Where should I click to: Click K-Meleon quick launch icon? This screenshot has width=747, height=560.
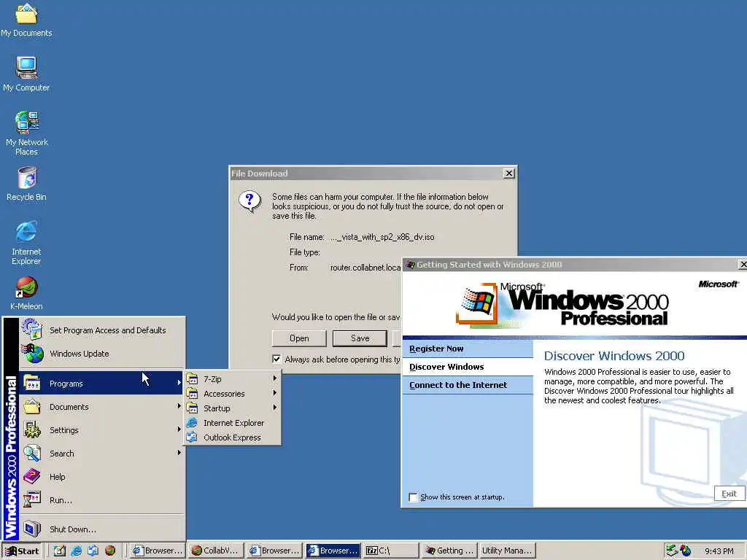click(110, 551)
